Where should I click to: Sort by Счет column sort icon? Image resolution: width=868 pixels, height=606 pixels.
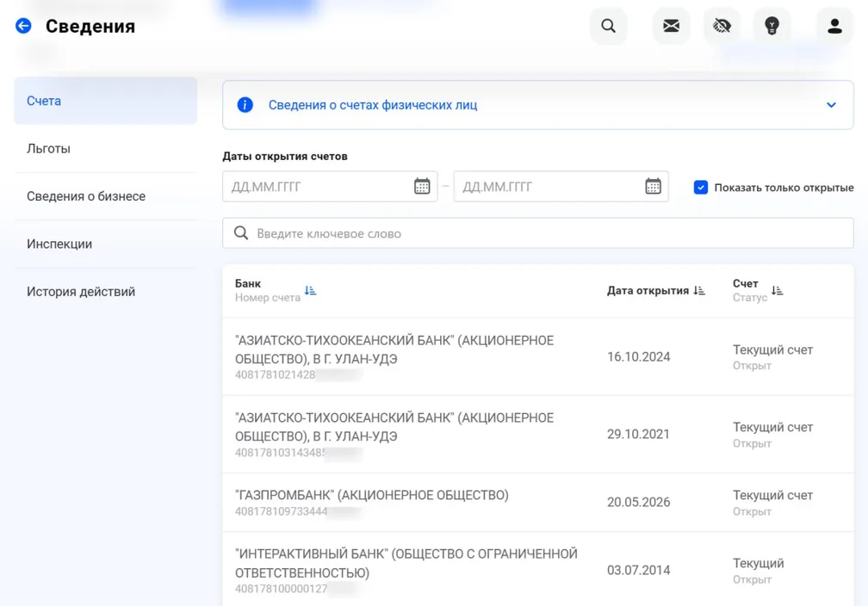tap(778, 291)
